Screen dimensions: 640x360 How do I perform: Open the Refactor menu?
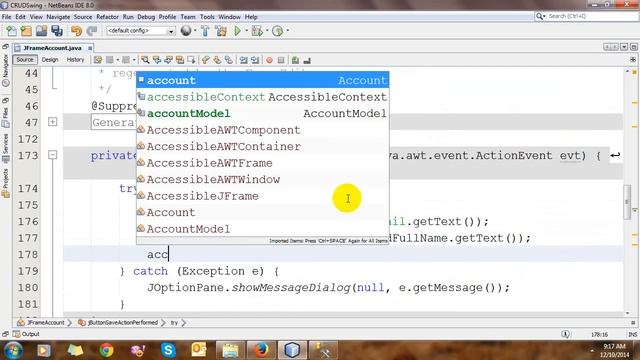tap(107, 17)
